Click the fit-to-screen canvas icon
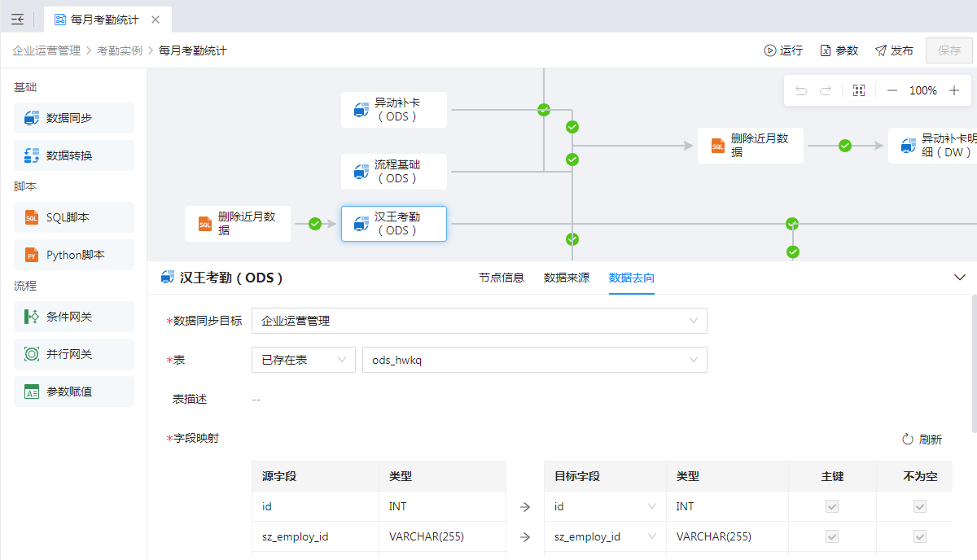 tap(858, 90)
